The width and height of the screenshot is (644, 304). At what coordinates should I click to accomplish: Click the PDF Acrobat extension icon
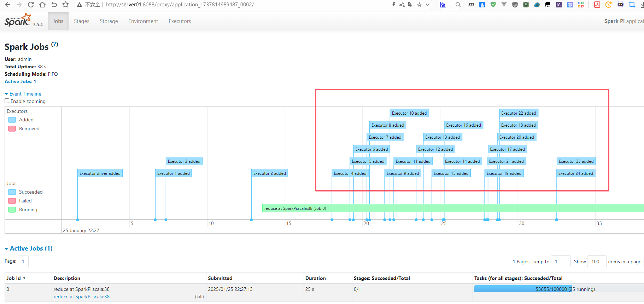[x=597, y=5]
